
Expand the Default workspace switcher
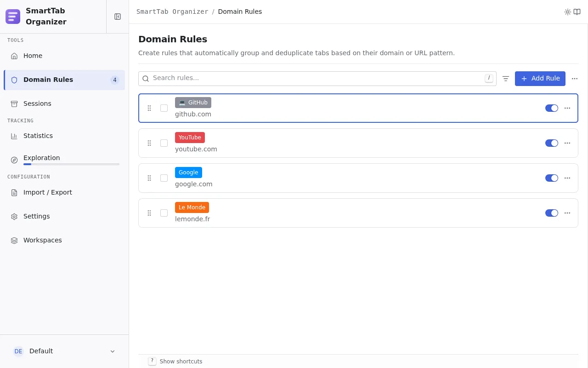(x=64, y=351)
